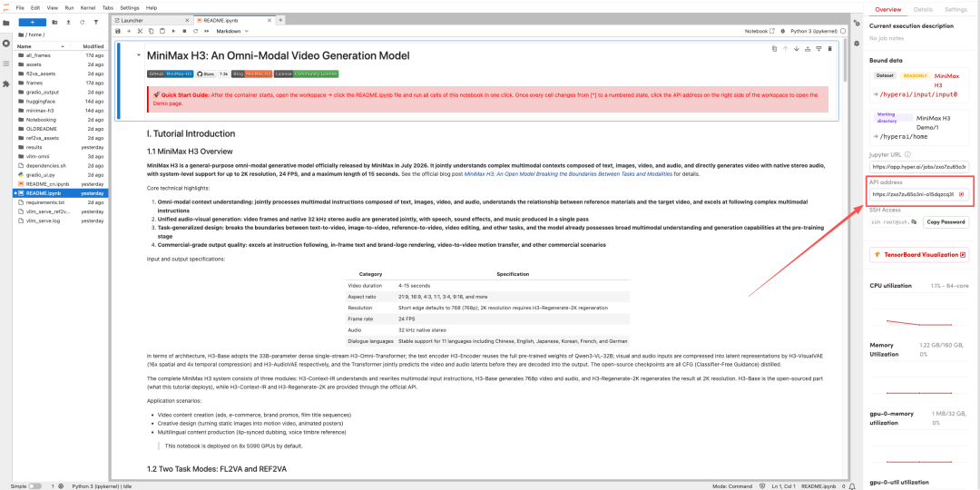Select the requirements.txt file

[61, 202]
